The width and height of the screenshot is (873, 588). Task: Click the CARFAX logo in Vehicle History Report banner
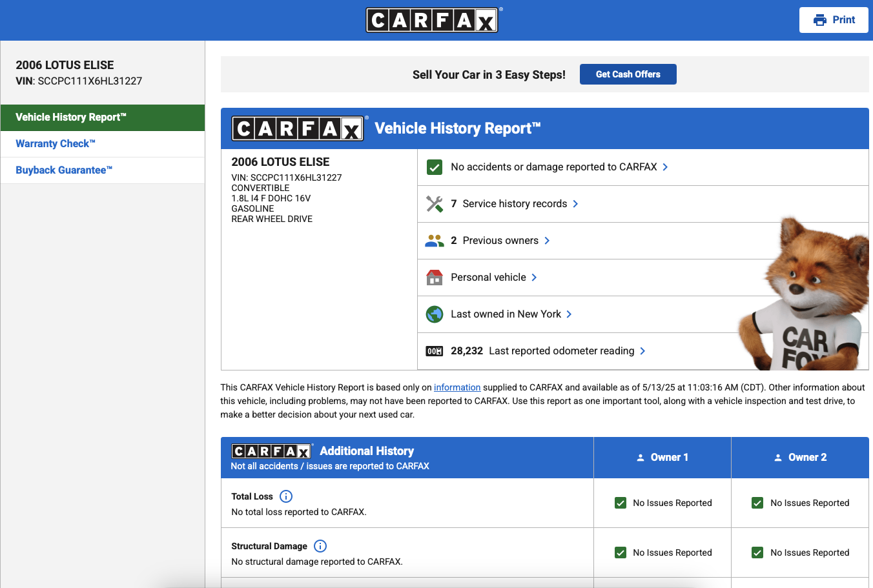point(298,128)
